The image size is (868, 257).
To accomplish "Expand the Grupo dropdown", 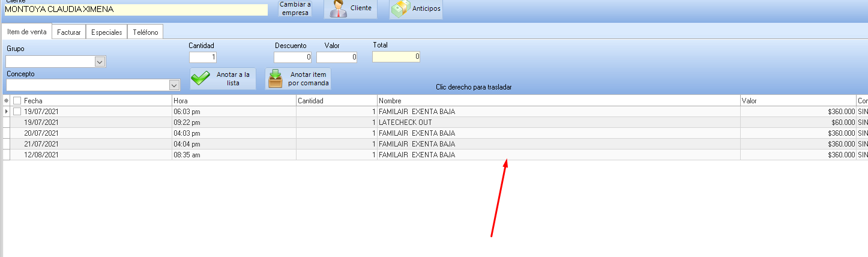I will [100, 62].
